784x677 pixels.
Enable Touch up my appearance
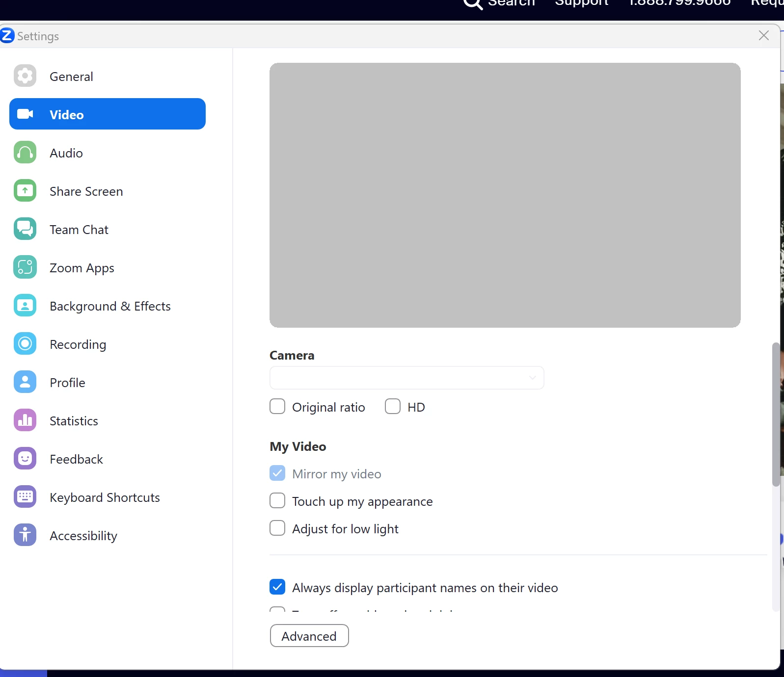(277, 500)
